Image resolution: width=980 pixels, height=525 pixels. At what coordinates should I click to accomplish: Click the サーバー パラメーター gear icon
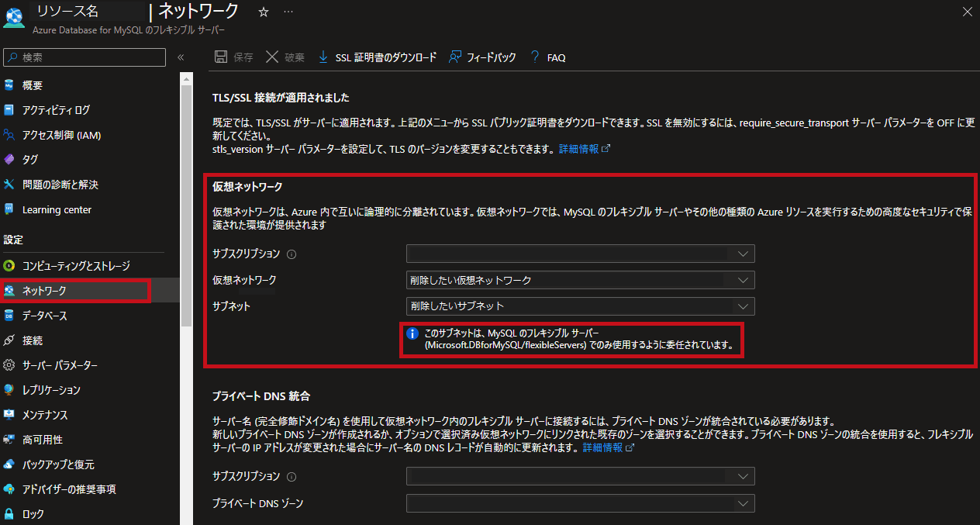tap(9, 365)
